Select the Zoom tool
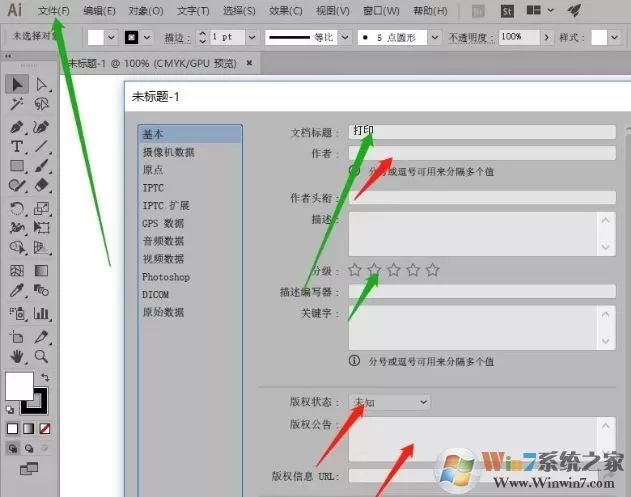Image resolution: width=631 pixels, height=497 pixels. pos(41,356)
